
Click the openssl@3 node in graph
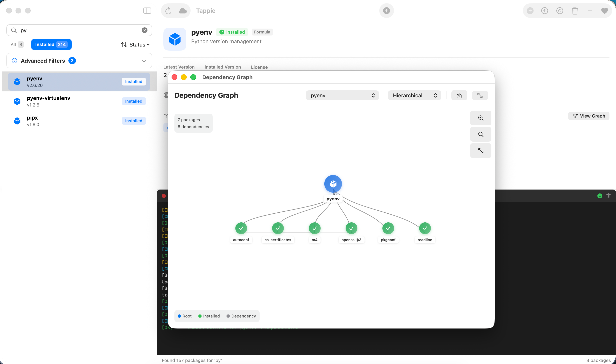tap(351, 228)
